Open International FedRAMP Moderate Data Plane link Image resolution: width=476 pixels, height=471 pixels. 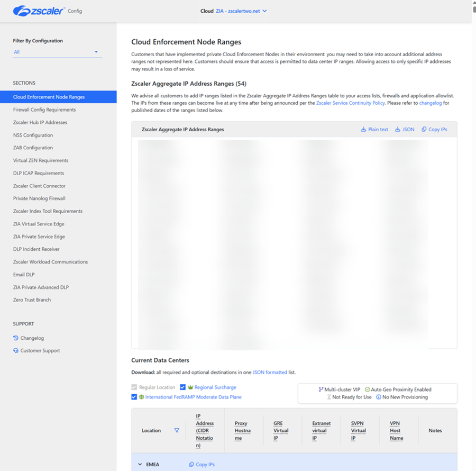click(194, 397)
